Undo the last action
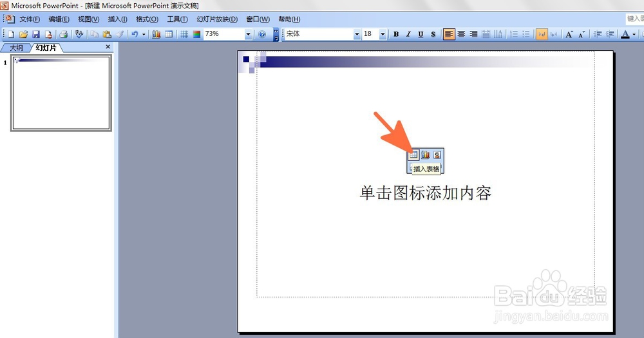 pos(135,34)
